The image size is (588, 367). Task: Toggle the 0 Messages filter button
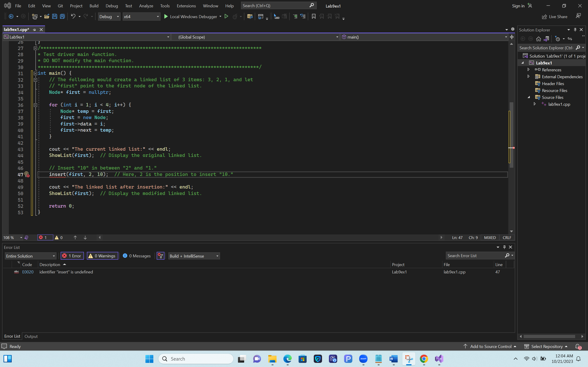click(137, 256)
